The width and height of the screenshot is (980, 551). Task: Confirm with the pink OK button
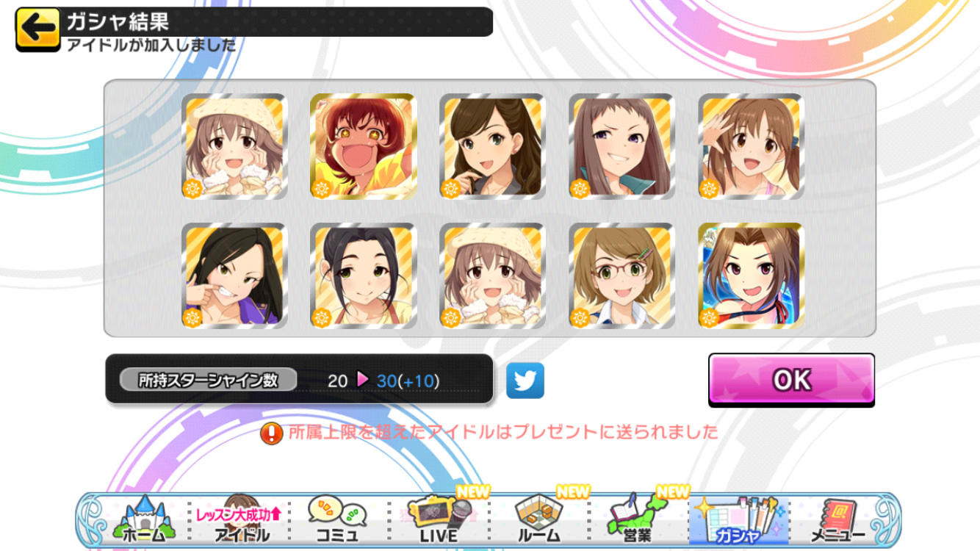[791, 380]
